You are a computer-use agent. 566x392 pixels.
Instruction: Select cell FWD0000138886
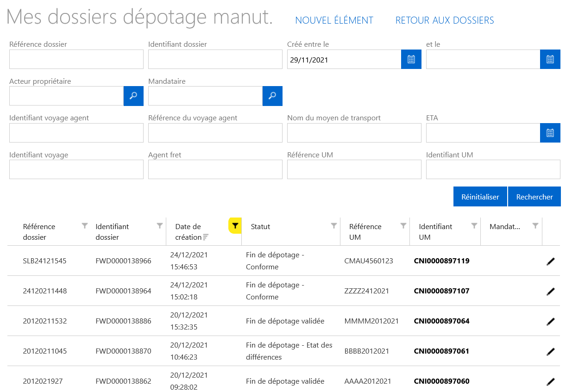pyautogui.click(x=123, y=321)
